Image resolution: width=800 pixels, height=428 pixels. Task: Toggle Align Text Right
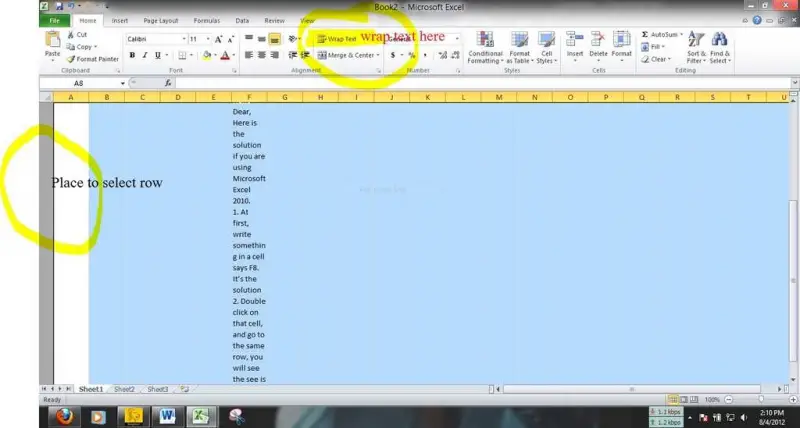[274, 55]
